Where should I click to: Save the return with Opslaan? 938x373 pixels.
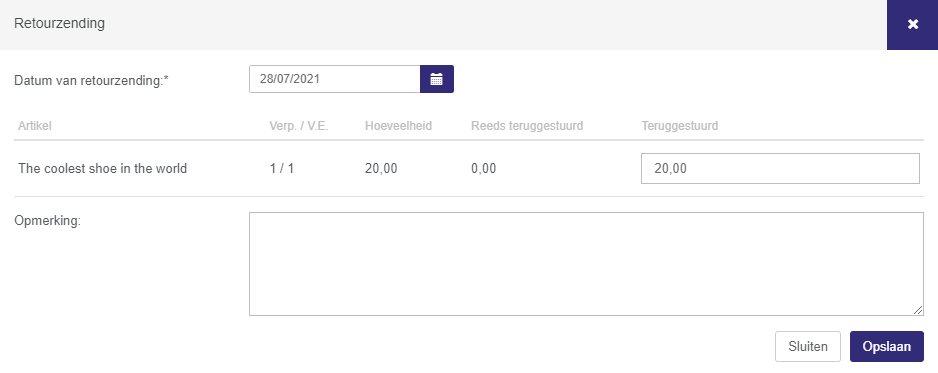click(x=887, y=347)
